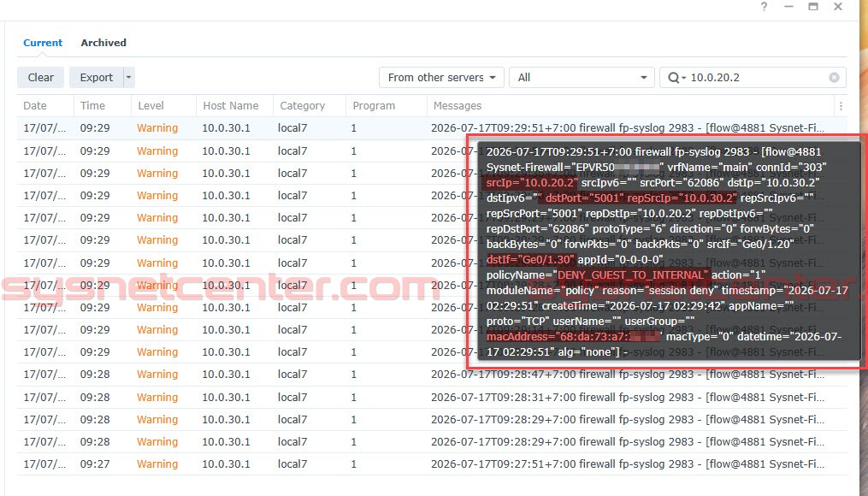Click local7 category in the first row
The height and width of the screenshot is (496, 868).
click(x=292, y=128)
